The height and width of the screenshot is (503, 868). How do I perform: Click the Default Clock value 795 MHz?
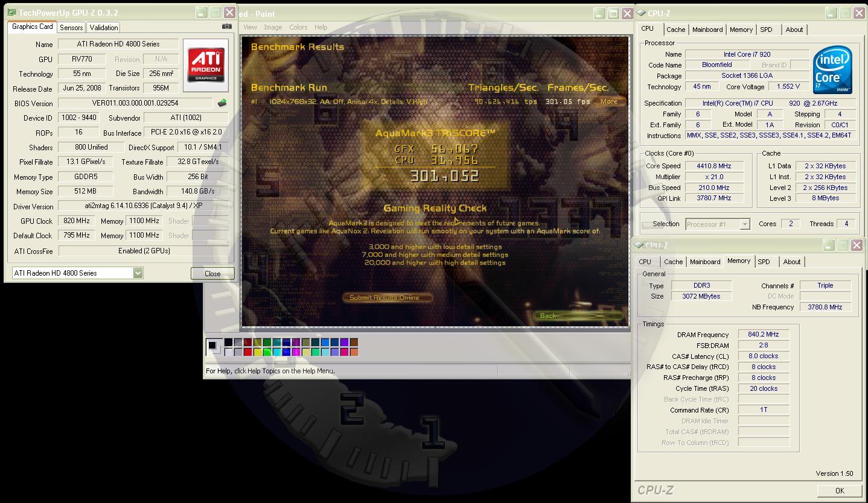click(x=76, y=235)
